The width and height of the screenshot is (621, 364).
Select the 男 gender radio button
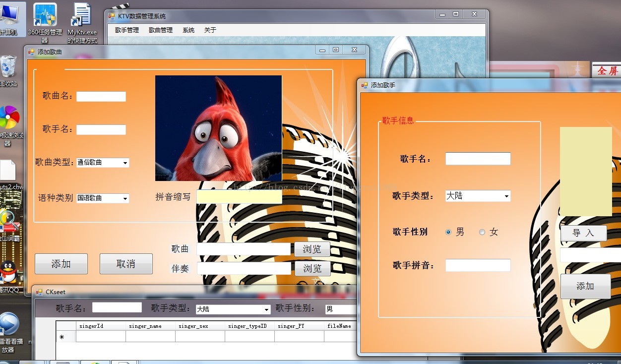pyautogui.click(x=448, y=232)
